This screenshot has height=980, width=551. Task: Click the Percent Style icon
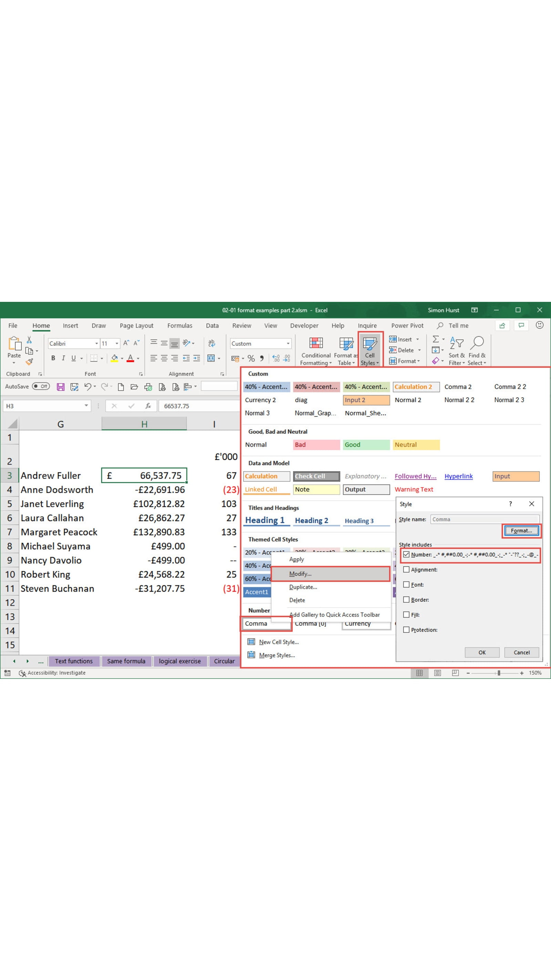click(x=251, y=358)
